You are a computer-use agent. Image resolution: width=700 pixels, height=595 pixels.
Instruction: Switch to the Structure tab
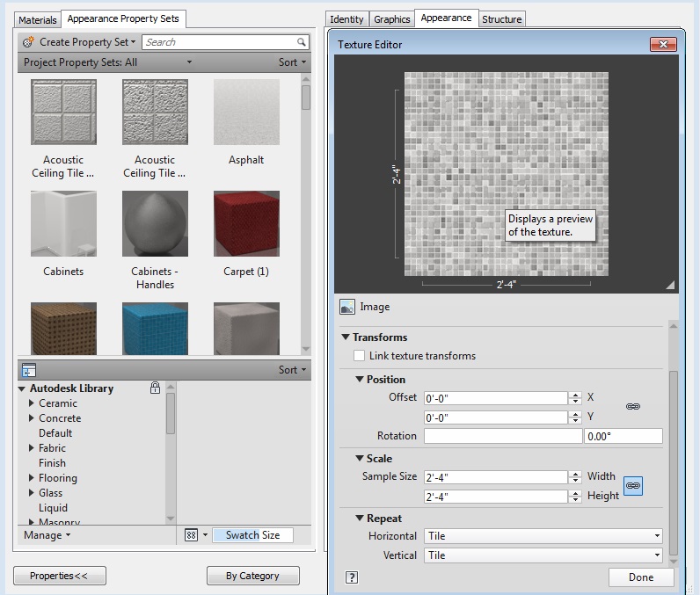coord(501,19)
